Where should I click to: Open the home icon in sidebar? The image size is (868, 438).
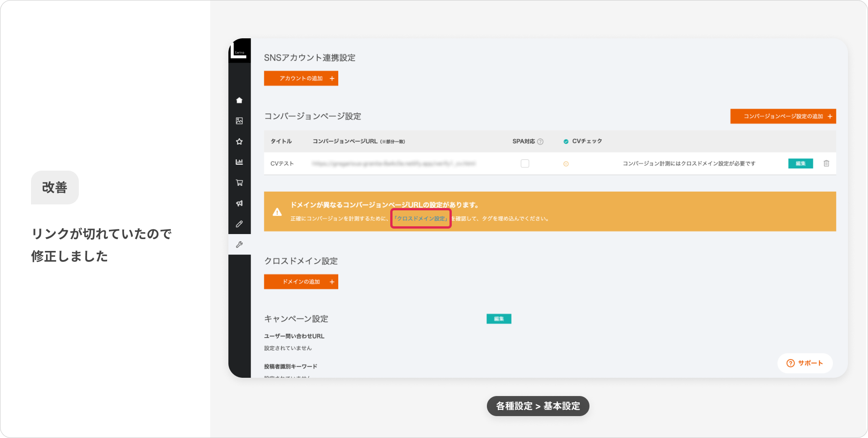[239, 100]
